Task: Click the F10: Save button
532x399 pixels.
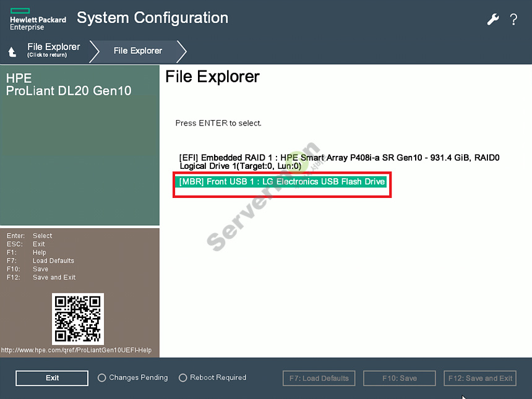Action: click(x=400, y=379)
